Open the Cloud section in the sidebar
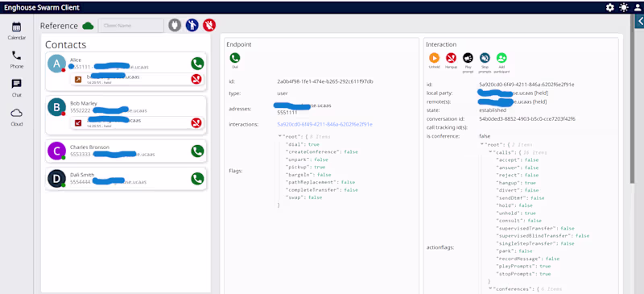 click(16, 117)
